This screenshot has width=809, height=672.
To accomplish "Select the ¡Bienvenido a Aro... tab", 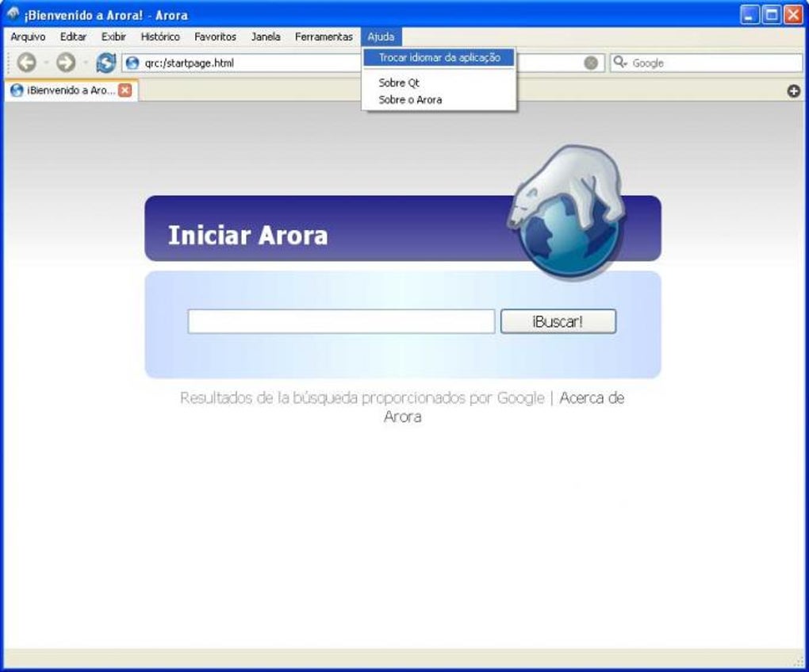I will click(x=71, y=90).
